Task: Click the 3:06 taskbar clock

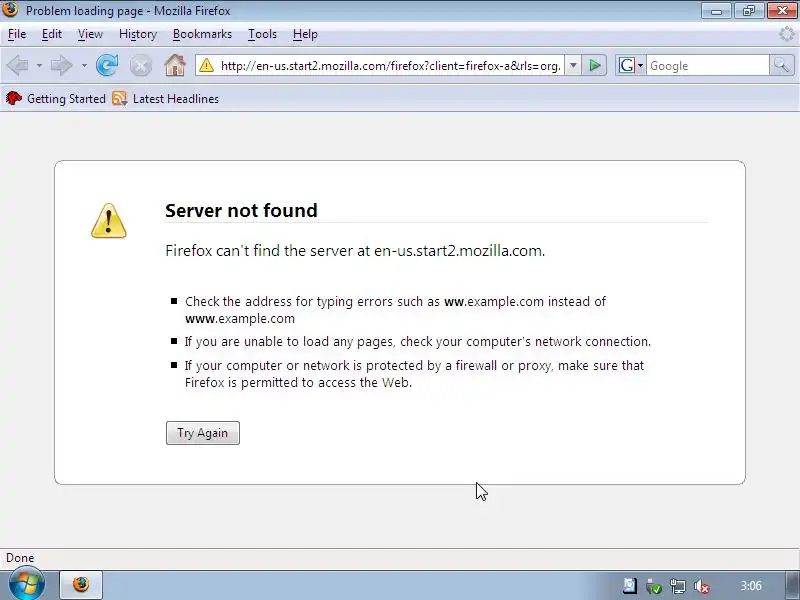Action: tap(751, 586)
